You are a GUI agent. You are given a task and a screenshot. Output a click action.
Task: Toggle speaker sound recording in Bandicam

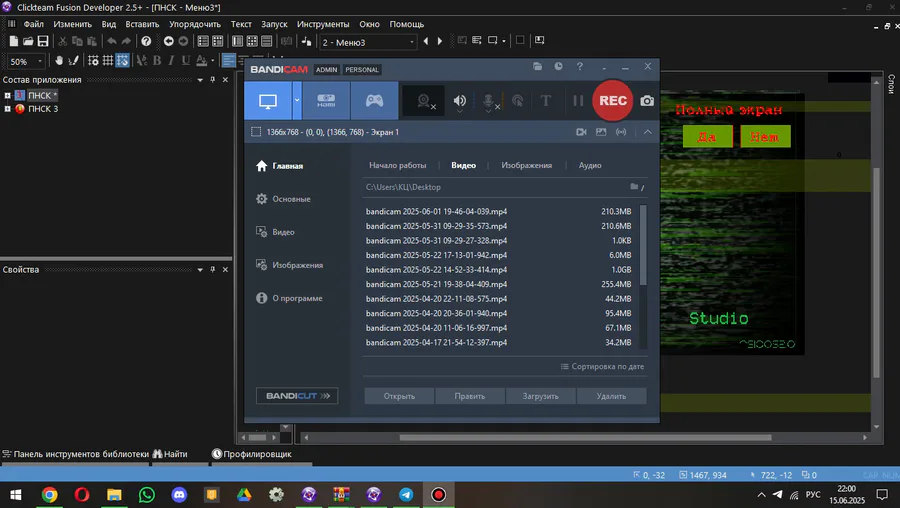tap(460, 101)
